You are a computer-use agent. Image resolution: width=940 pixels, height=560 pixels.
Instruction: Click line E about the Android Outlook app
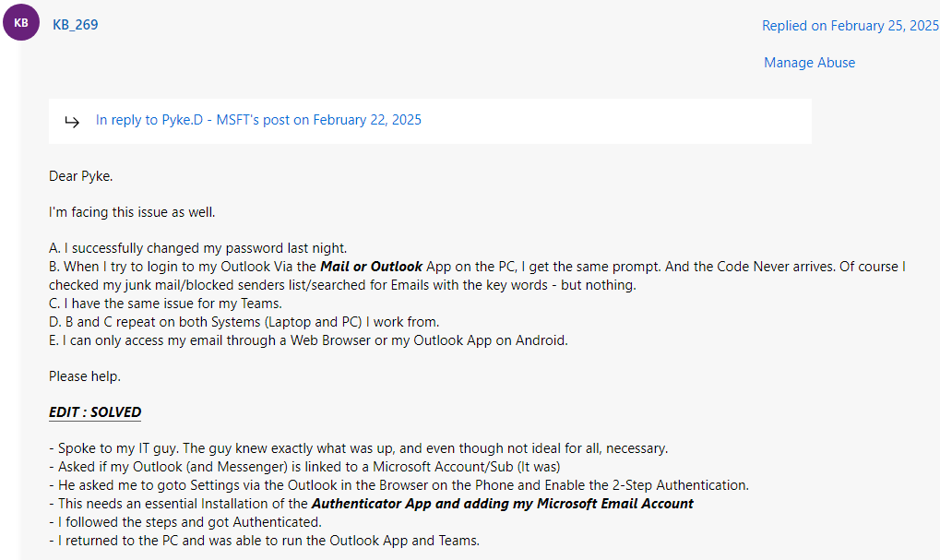point(308,340)
